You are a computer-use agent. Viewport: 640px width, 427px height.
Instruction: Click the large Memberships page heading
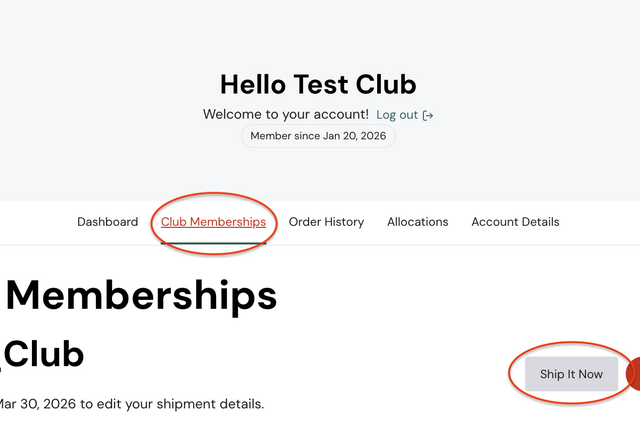141,295
